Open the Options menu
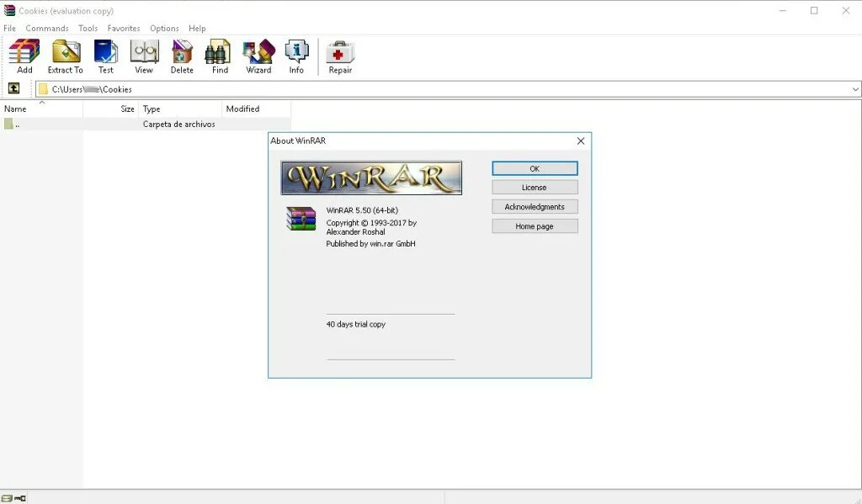 (x=164, y=28)
